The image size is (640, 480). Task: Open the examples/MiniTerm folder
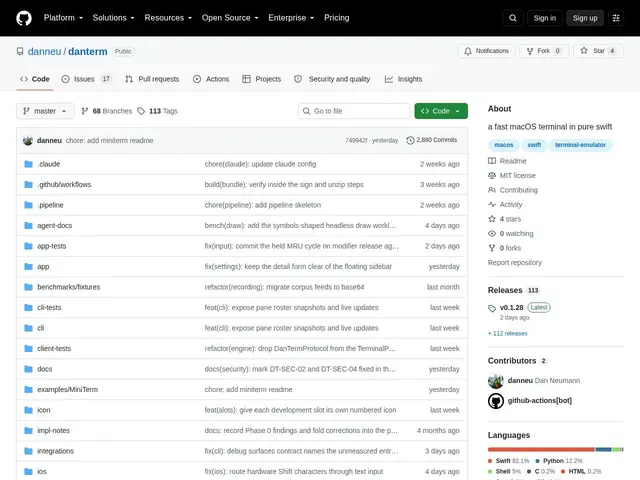click(x=67, y=389)
